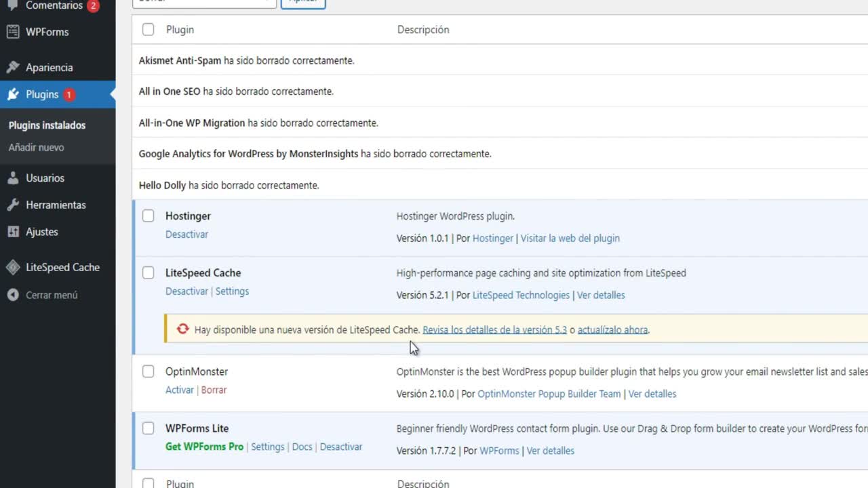Open LiteSpeed Cache Settings link

click(232, 291)
